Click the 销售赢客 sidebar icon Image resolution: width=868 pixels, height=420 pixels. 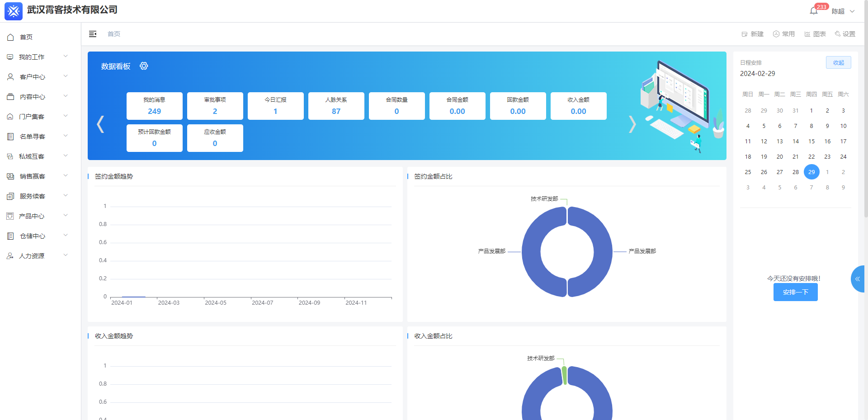10,176
